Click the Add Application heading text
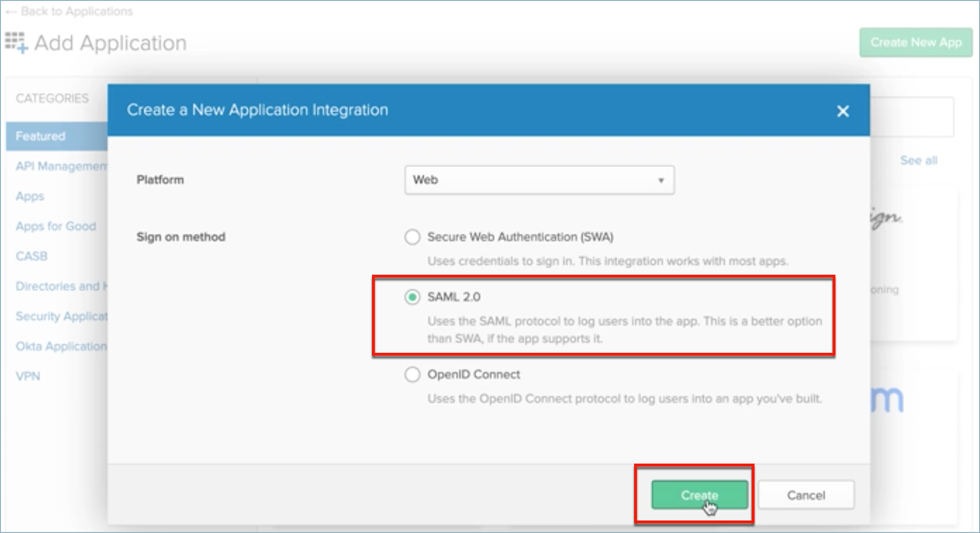980x533 pixels. [x=110, y=43]
